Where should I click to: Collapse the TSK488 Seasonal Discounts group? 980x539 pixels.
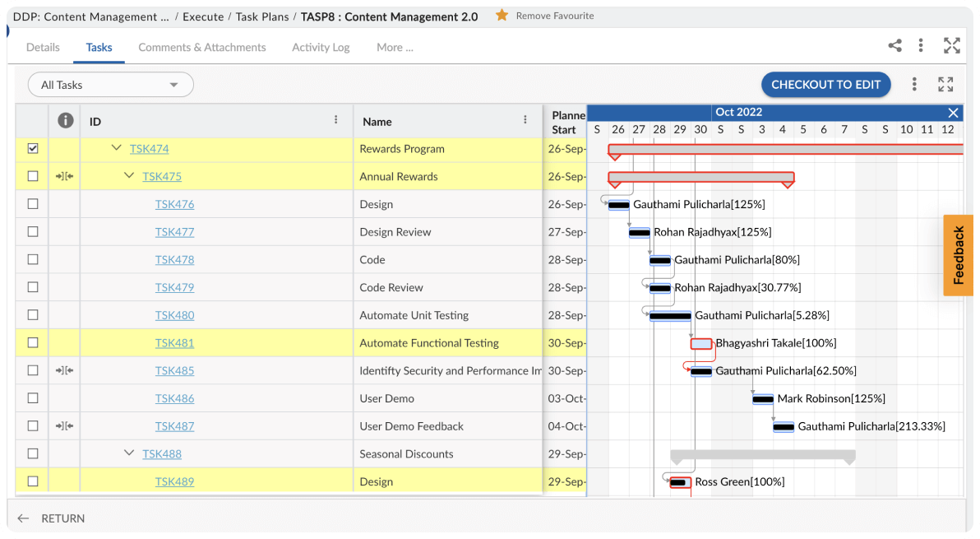pyautogui.click(x=129, y=453)
